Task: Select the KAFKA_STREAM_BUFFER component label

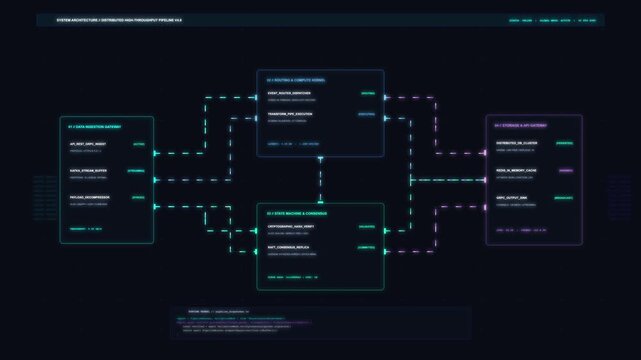Action: pos(88,171)
